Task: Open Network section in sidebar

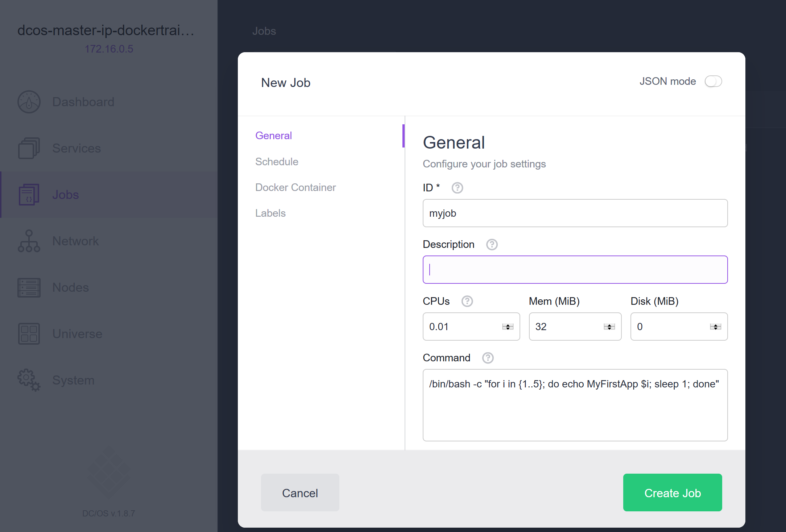Action: pos(109,241)
